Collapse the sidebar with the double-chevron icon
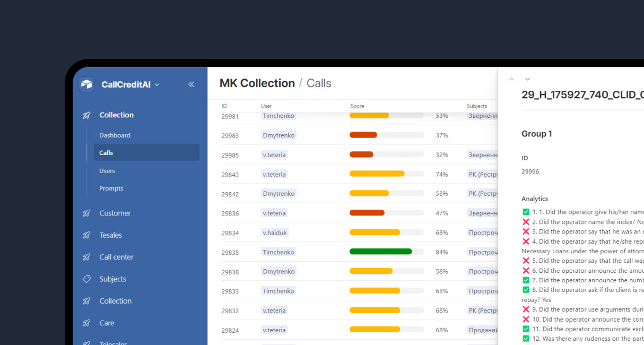The height and width of the screenshot is (345, 644). [x=192, y=84]
